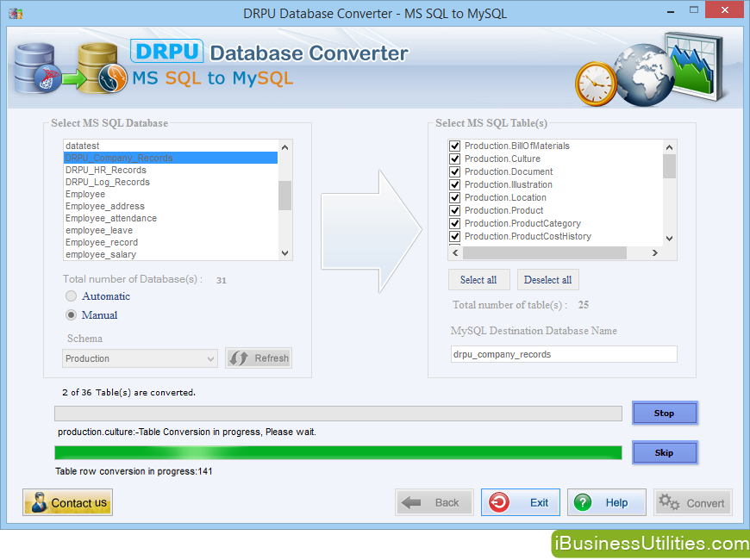
Task: Click Select all button
Action: point(478,280)
